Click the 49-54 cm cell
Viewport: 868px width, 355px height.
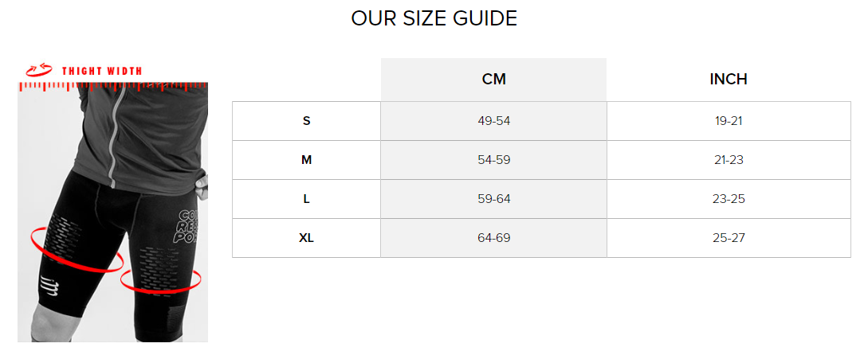point(494,121)
